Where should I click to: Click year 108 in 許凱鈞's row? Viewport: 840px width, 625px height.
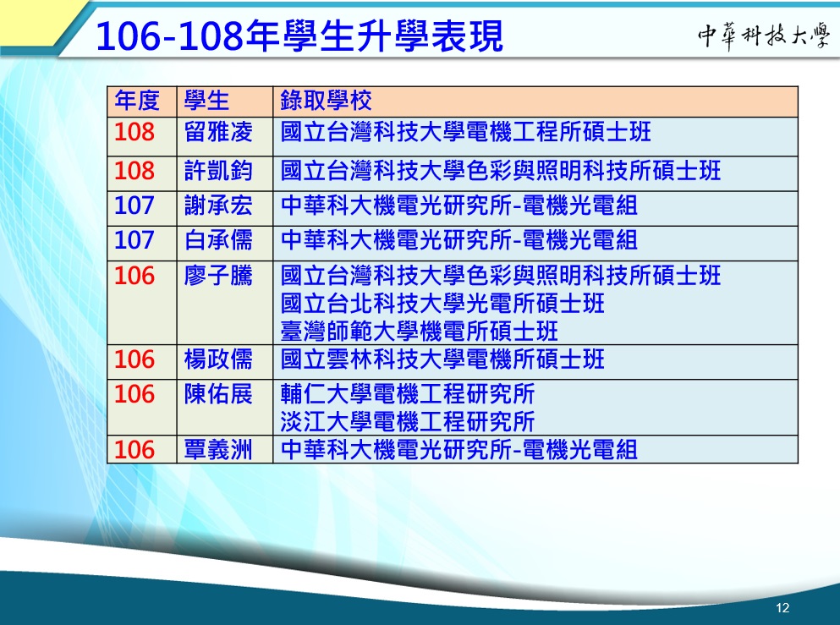pos(135,171)
